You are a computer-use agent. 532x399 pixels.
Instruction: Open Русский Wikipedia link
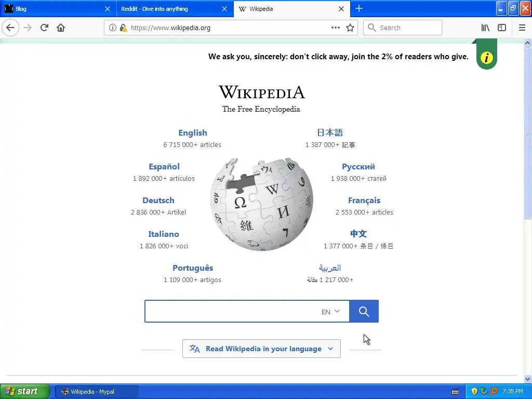[x=358, y=166]
